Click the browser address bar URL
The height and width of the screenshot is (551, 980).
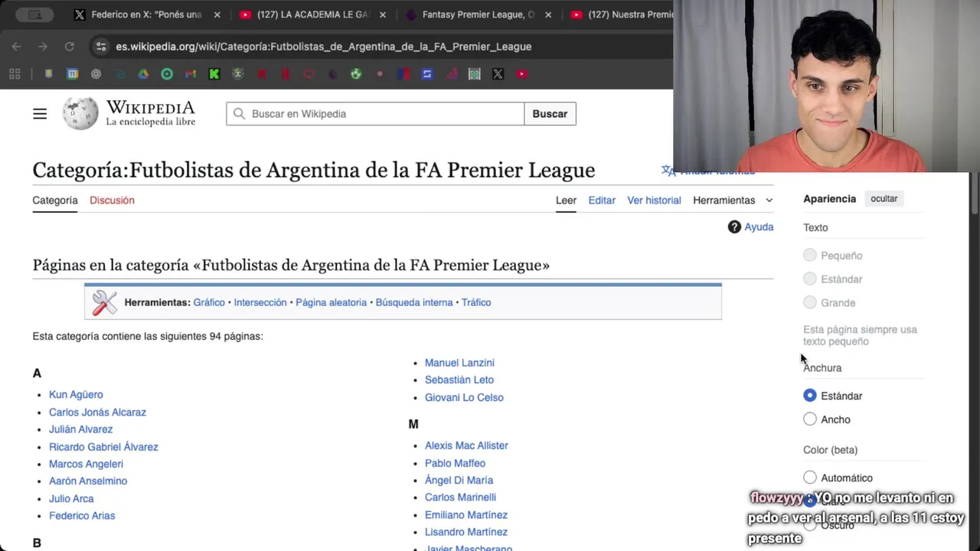click(x=323, y=47)
